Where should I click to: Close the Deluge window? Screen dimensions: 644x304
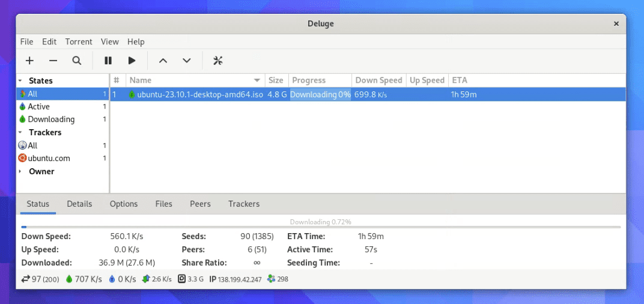(616, 24)
